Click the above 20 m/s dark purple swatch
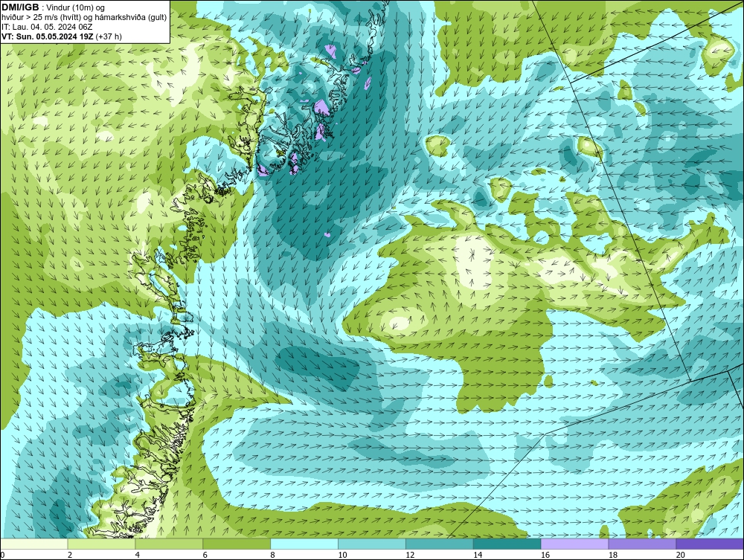This screenshot has width=744, height=560. (710, 544)
